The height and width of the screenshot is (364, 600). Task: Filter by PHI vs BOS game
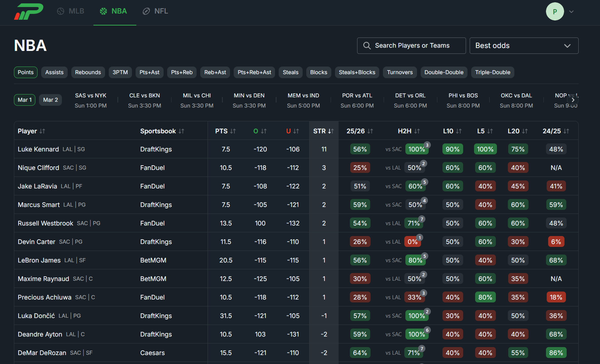point(463,100)
